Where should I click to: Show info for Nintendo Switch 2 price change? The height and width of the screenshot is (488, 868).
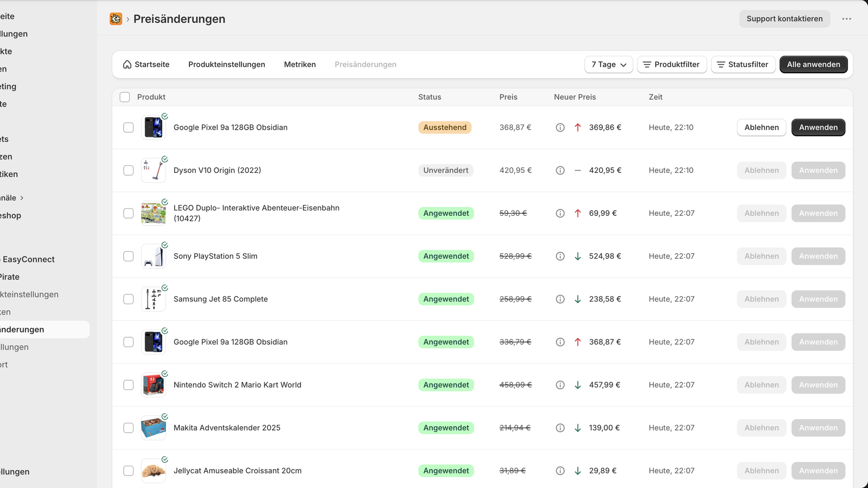(560, 385)
